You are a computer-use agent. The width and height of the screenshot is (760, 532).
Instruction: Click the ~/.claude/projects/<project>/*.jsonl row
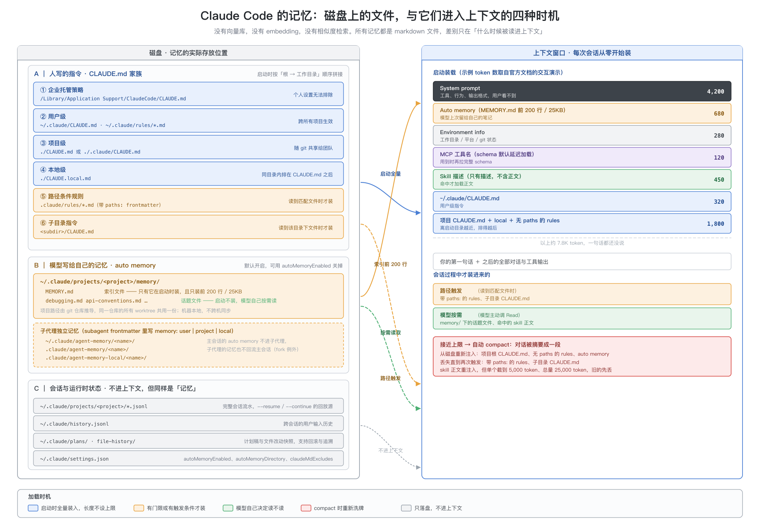(x=188, y=406)
